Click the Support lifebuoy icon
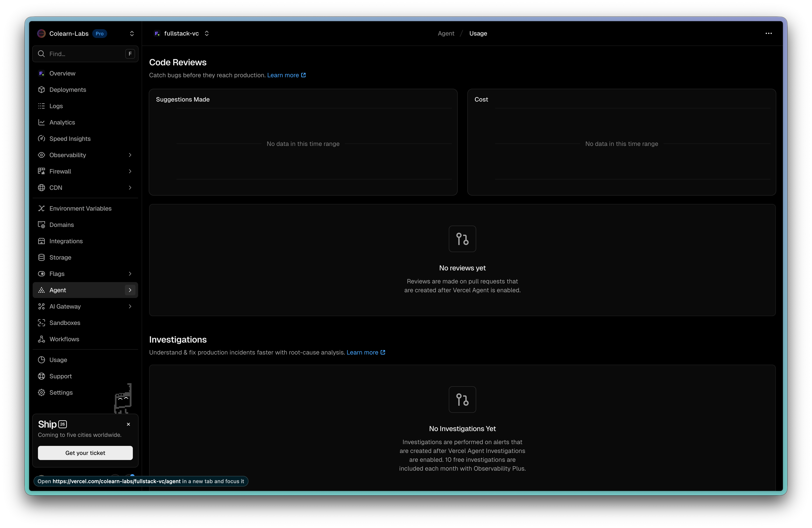The height and width of the screenshot is (528, 812). 42,376
